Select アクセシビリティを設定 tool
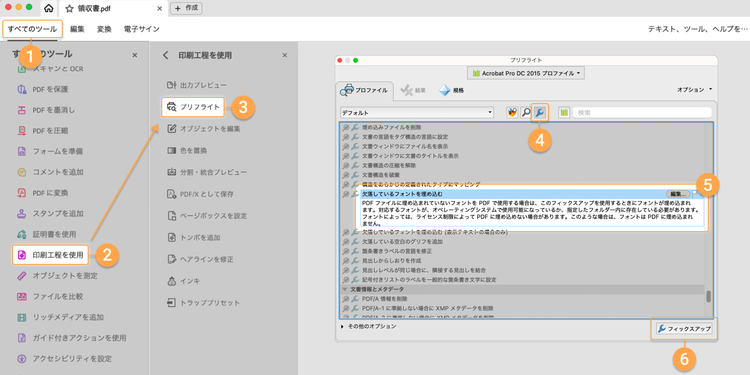Viewport: 750px width, 375px height. pyautogui.click(x=64, y=358)
